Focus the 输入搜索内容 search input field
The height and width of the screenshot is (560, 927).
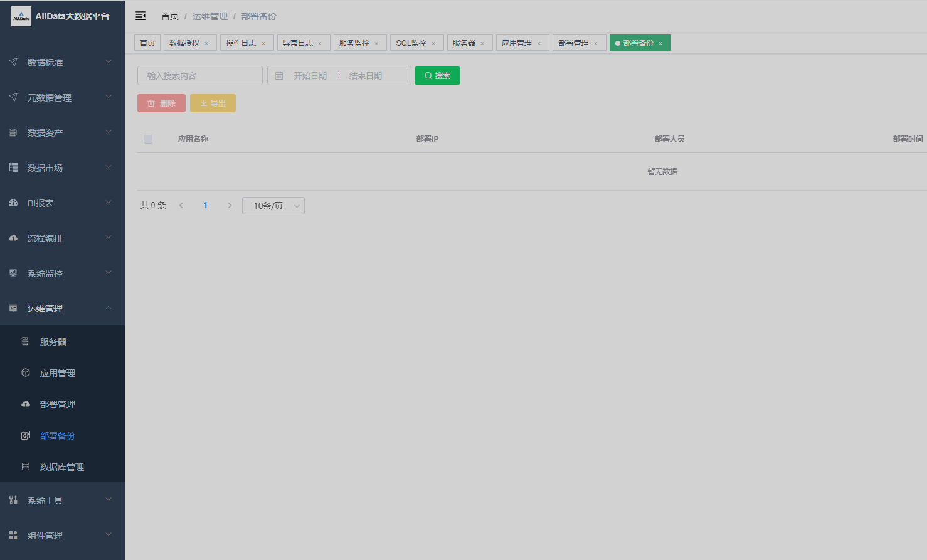point(200,76)
